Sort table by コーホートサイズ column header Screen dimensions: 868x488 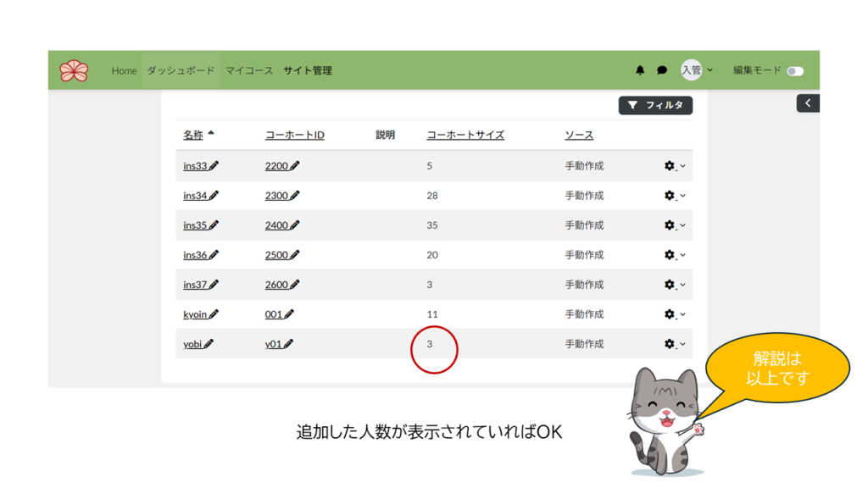(x=465, y=135)
